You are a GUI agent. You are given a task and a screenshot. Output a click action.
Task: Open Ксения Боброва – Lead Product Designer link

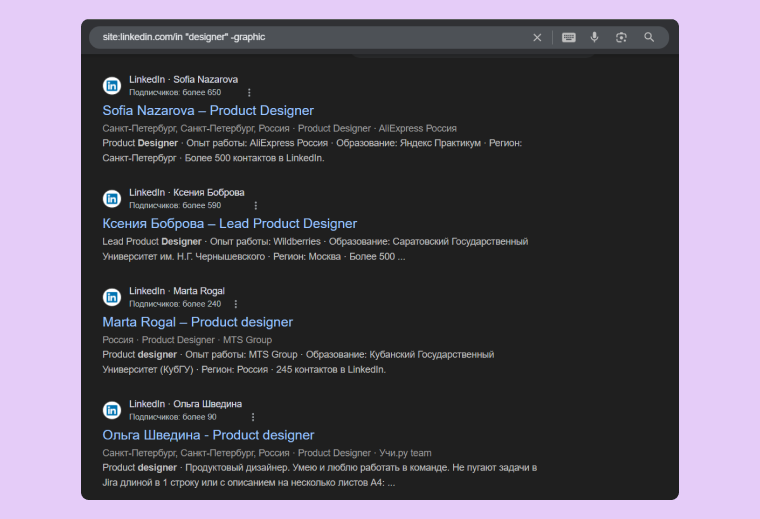(x=229, y=223)
